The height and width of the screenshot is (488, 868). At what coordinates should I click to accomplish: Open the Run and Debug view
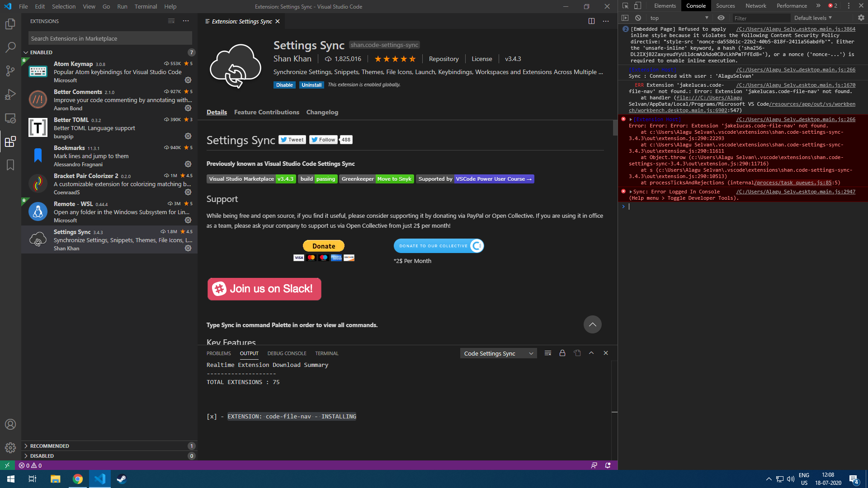[x=10, y=94]
